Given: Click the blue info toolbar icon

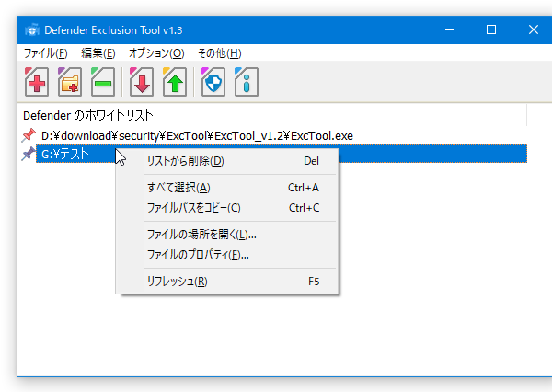Looking at the screenshot, I should [x=246, y=82].
